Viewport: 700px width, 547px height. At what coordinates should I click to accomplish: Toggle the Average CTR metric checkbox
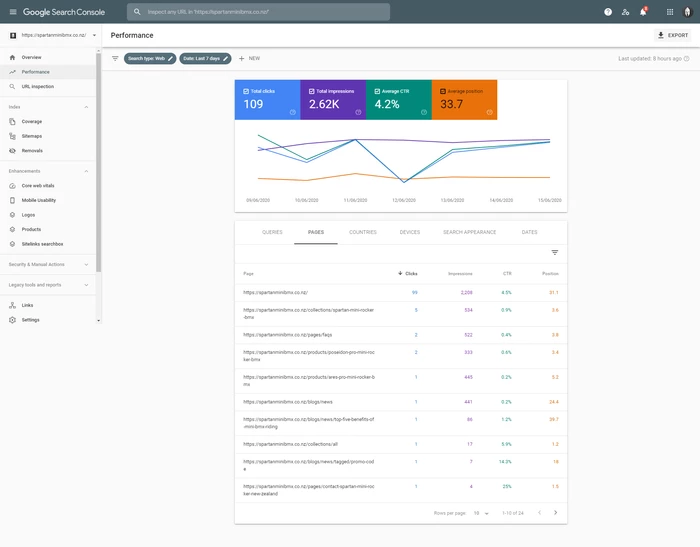377,91
